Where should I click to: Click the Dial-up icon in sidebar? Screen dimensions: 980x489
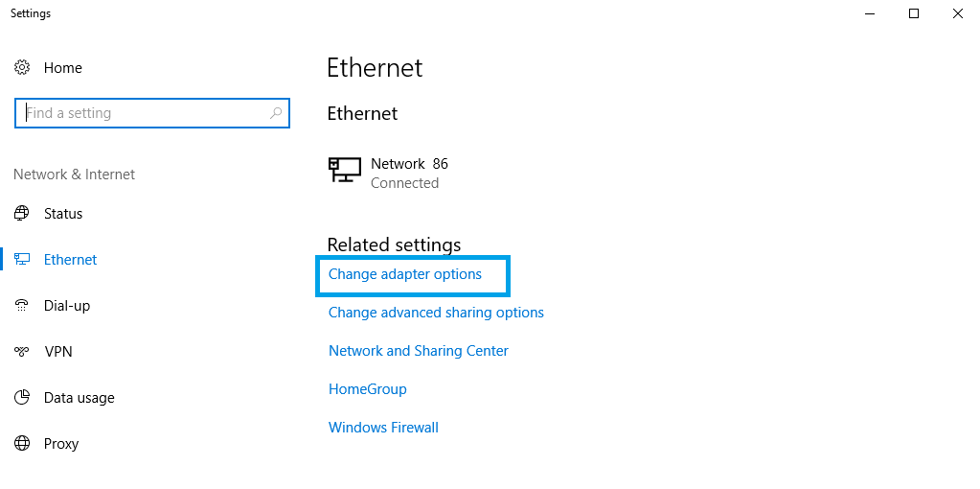point(22,306)
